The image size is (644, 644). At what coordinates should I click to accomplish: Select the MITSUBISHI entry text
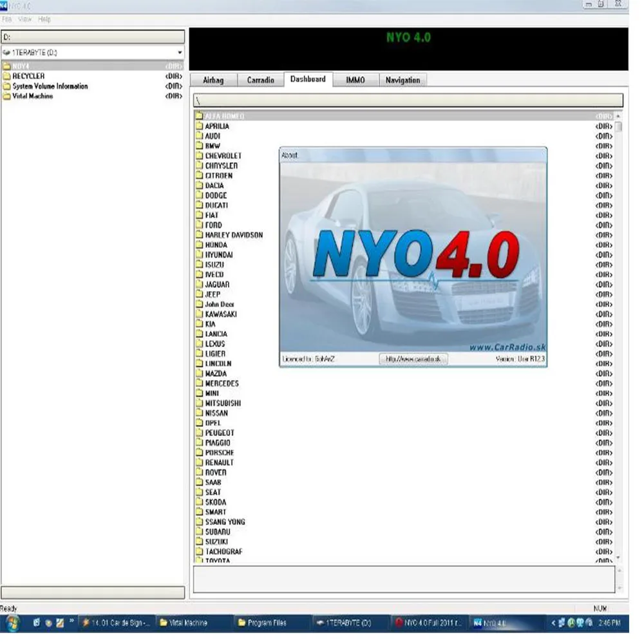(223, 403)
